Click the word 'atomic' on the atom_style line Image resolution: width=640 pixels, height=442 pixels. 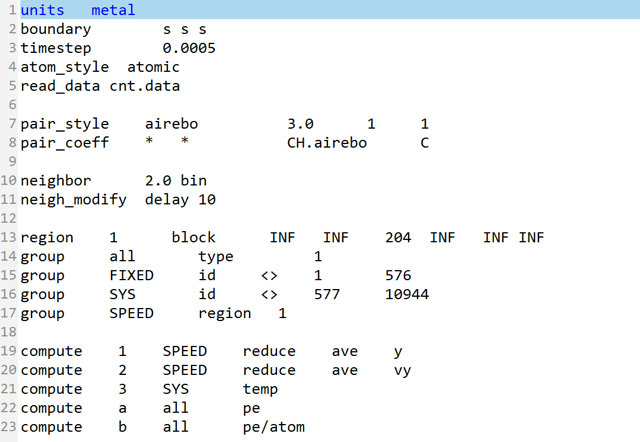tap(154, 67)
